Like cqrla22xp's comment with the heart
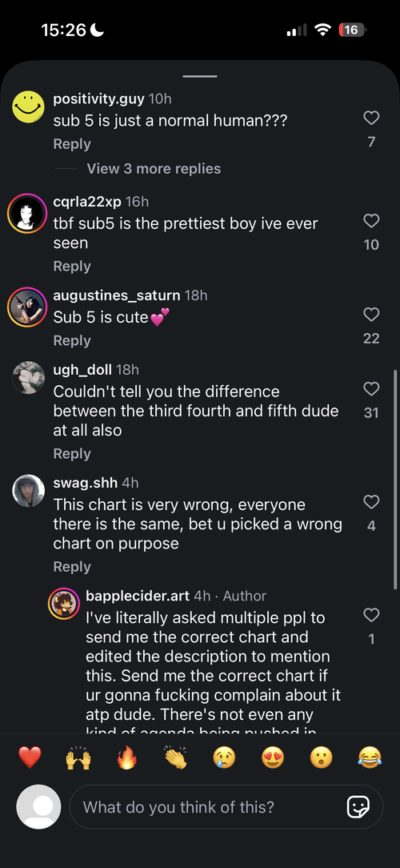Viewport: 400px width, 868px height. coord(371,220)
